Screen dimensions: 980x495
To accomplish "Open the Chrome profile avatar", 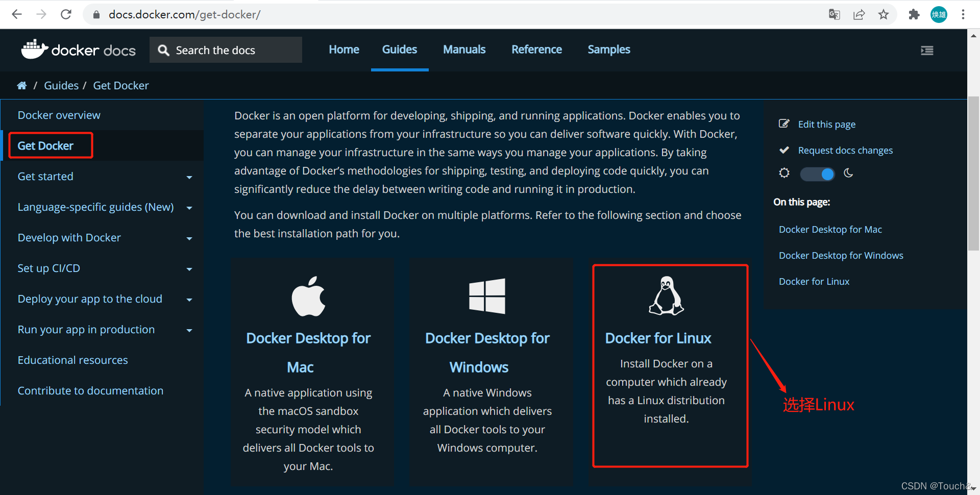I will (939, 14).
